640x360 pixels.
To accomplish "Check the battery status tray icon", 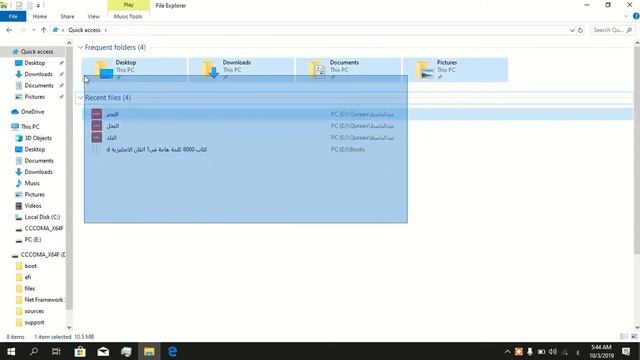I will [x=541, y=351].
